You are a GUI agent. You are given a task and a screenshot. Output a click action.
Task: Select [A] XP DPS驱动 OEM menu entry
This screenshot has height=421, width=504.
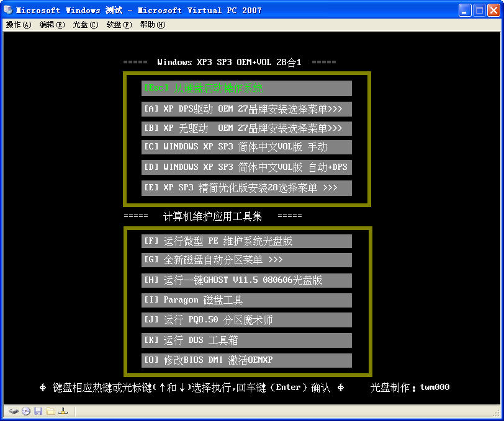(246, 109)
